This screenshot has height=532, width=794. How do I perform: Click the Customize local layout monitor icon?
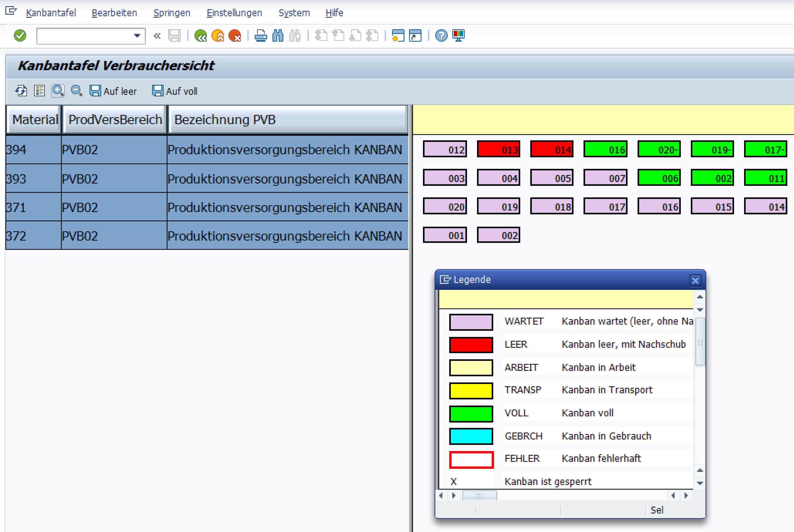tap(458, 35)
